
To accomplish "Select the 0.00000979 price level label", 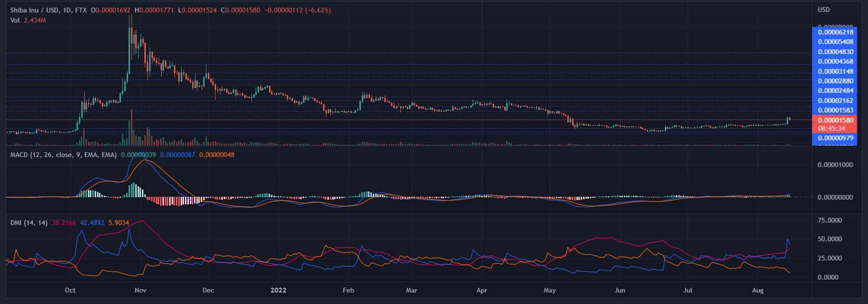I will [x=835, y=138].
